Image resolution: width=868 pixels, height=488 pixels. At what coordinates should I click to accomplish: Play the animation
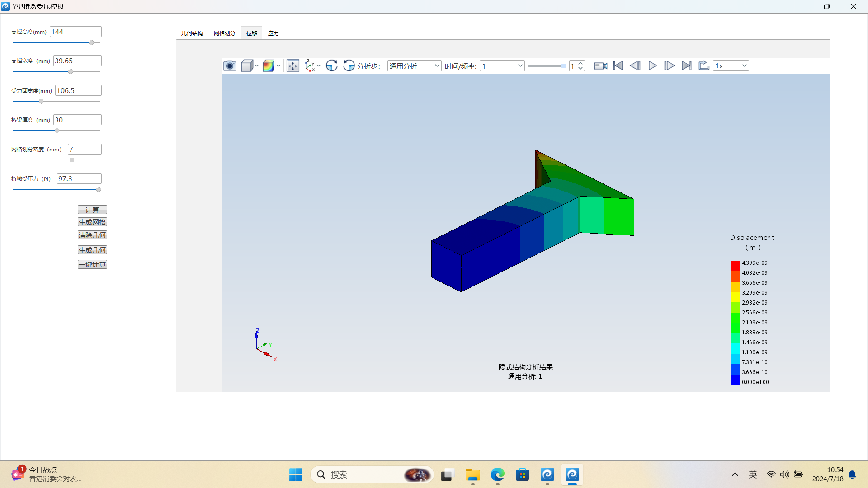(x=652, y=66)
